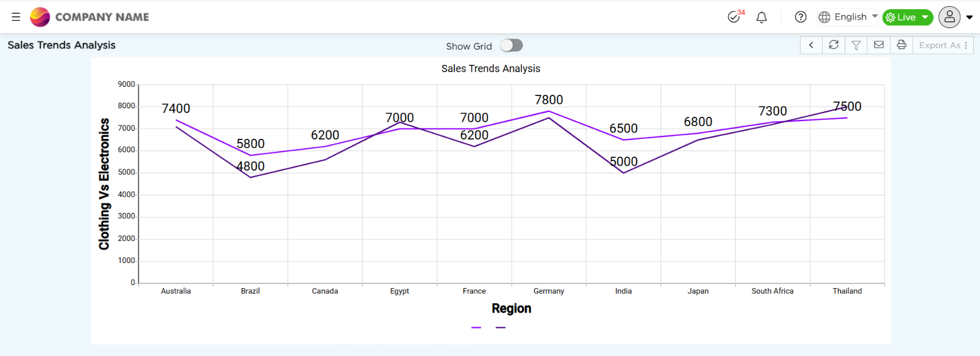Open the user profile avatar
Image resolution: width=980 pixels, height=356 pixels.
949,17
